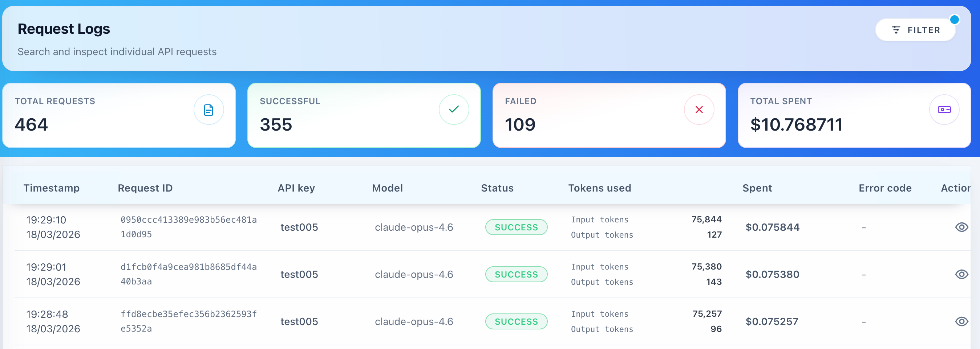Click the Total Requests document icon
Image resolution: width=980 pixels, height=349 pixels.
208,110
